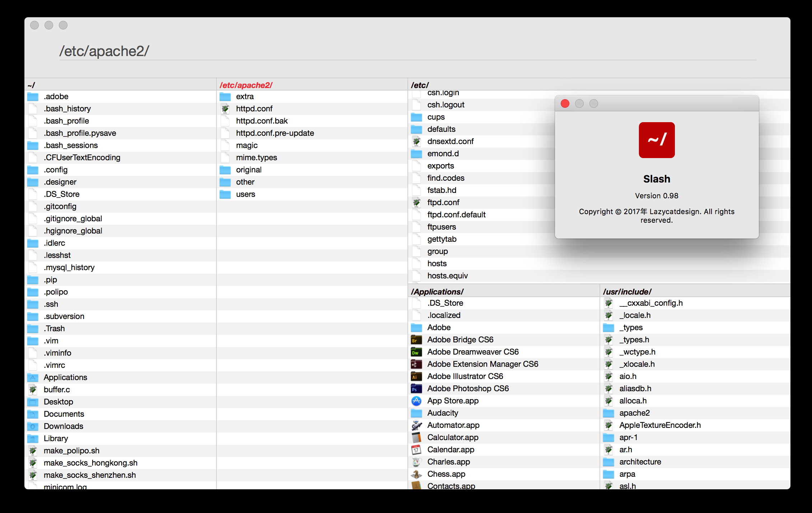
Task: Open the extra folder in apache2
Action: [244, 96]
